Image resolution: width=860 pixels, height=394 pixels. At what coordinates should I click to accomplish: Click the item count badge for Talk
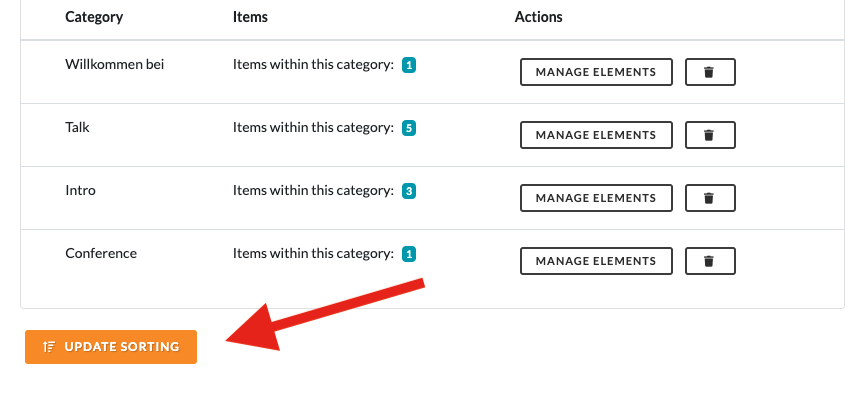(x=409, y=128)
